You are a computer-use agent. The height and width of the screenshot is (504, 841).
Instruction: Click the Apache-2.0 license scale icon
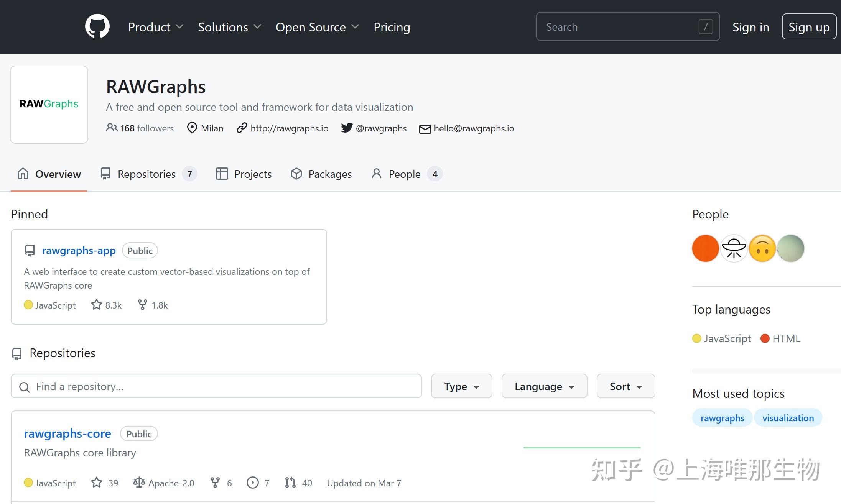(139, 483)
